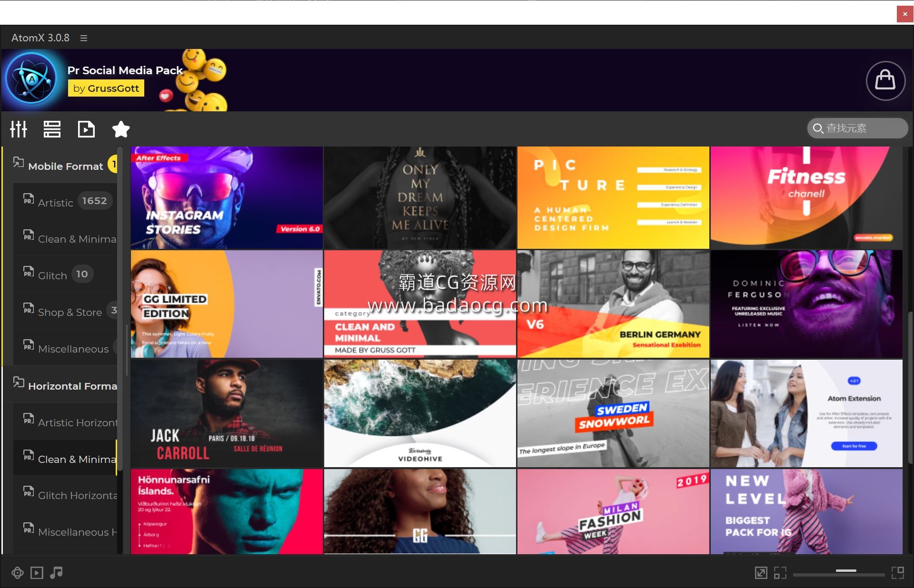914x588 pixels.
Task: Open the Jack Carroll thumbnail
Action: pos(227,413)
